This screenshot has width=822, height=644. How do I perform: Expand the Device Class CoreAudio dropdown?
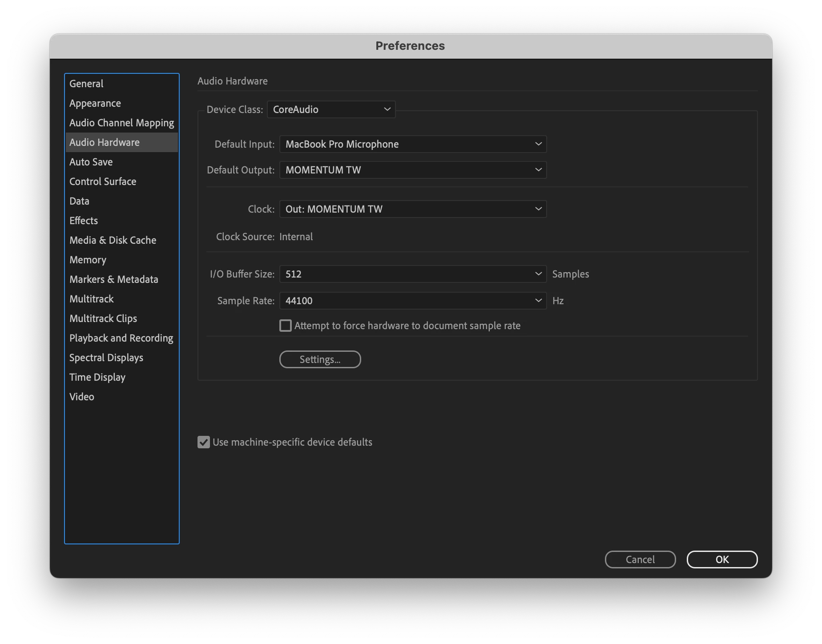[331, 109]
